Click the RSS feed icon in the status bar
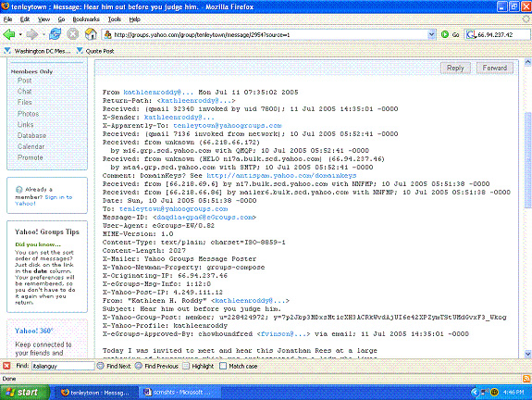532x400 pixels. (526, 379)
